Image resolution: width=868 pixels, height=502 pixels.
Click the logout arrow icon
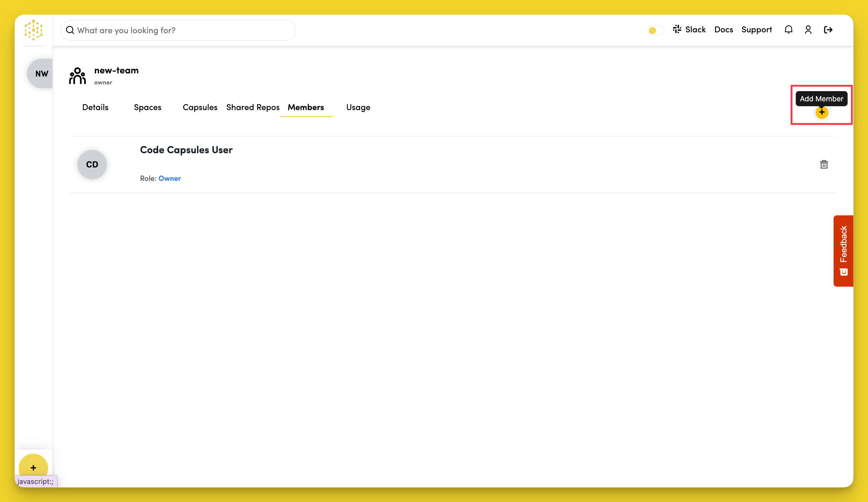828,30
